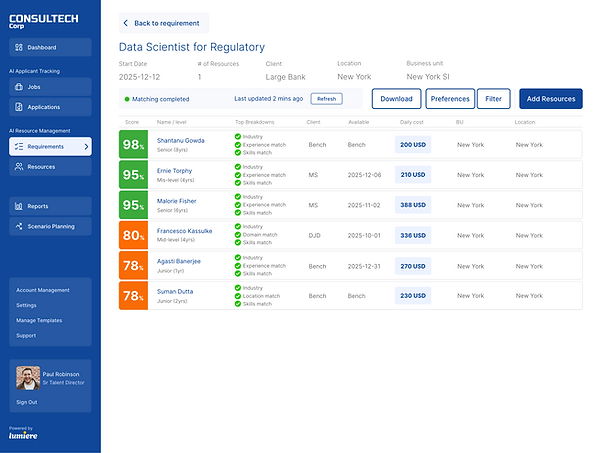The height and width of the screenshot is (453, 605).
Task: Click the Add Resources button
Action: [551, 99]
